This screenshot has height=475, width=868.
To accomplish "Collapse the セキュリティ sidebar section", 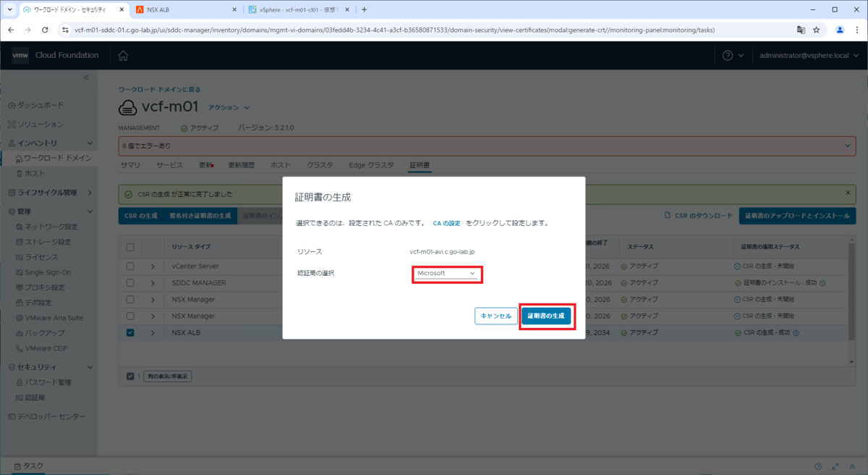I will click(x=90, y=367).
